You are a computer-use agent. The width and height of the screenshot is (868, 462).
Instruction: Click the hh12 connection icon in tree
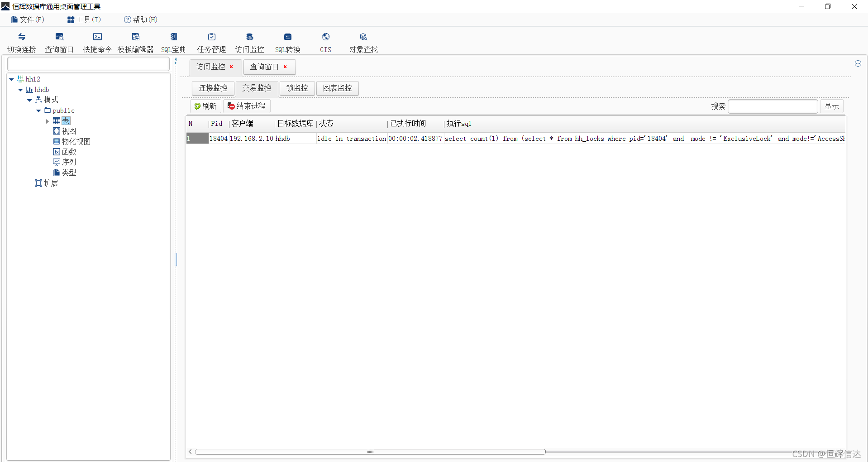(20, 79)
